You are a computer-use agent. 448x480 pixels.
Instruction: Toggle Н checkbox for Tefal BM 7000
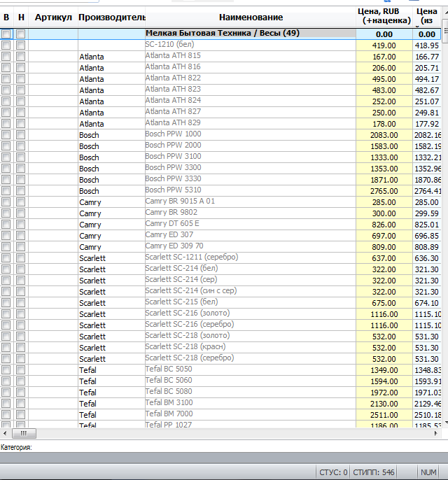pyautogui.click(x=20, y=414)
